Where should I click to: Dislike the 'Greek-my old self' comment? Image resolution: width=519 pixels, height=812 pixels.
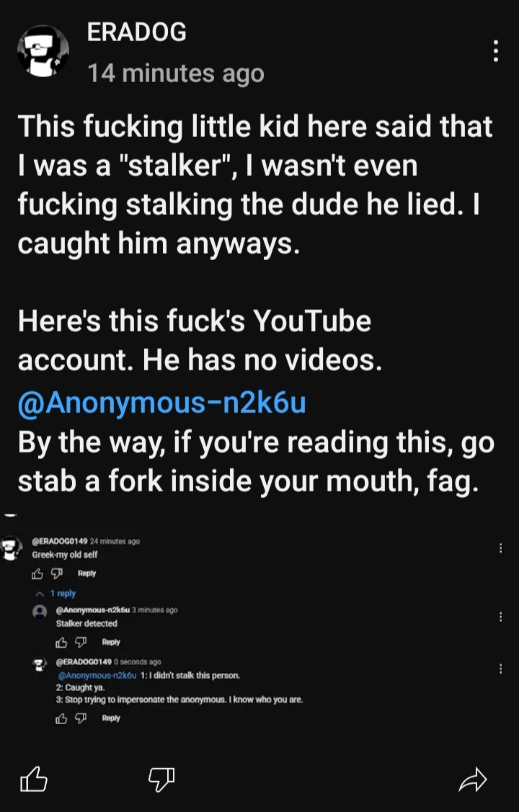(x=58, y=574)
